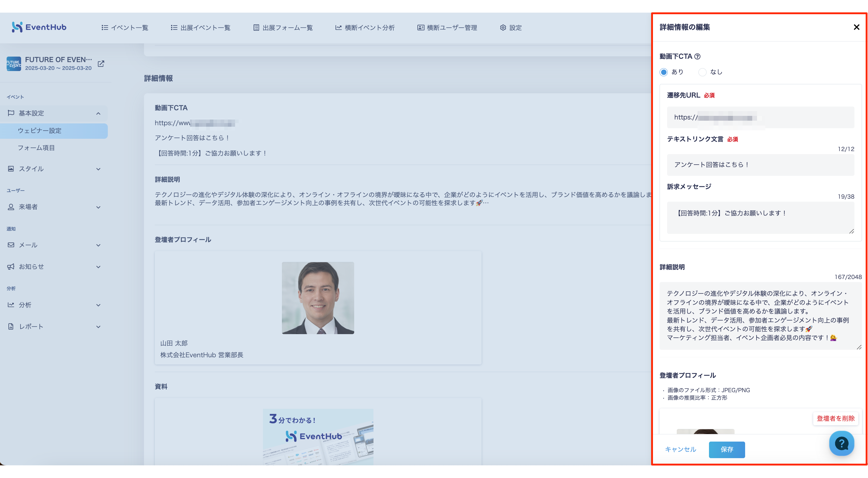Click the お知らせ megaphone icon
Screen dimensions: 868x478
pyautogui.click(x=11, y=267)
